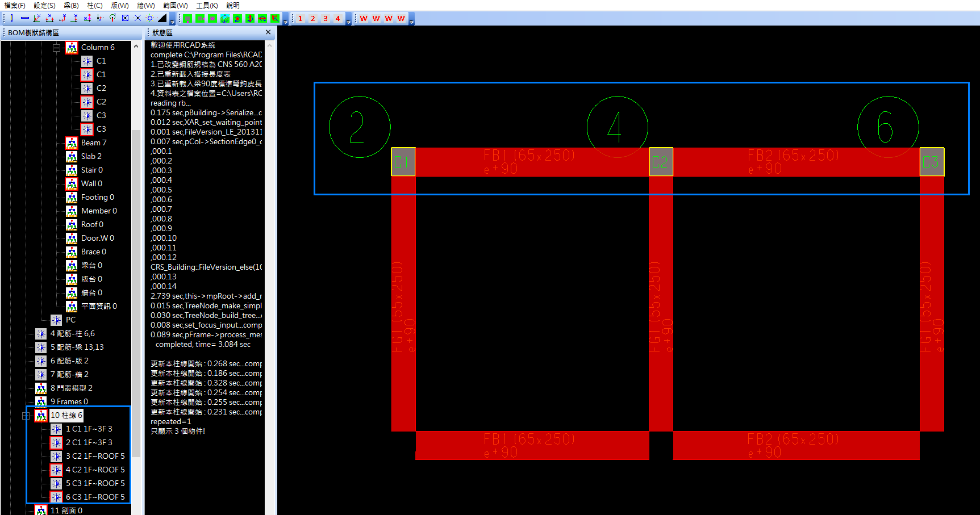Select column line 3 C2 1F~ROOF 5
This screenshot has height=515, width=980.
[95, 456]
